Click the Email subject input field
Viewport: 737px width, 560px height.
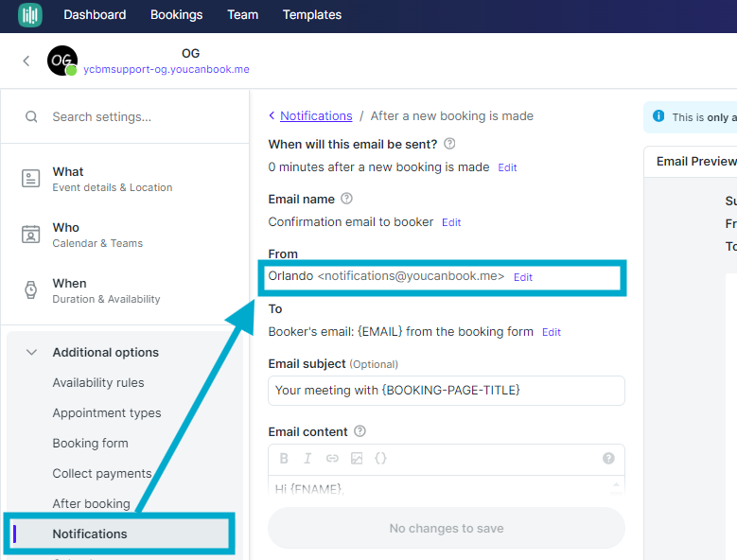(447, 391)
